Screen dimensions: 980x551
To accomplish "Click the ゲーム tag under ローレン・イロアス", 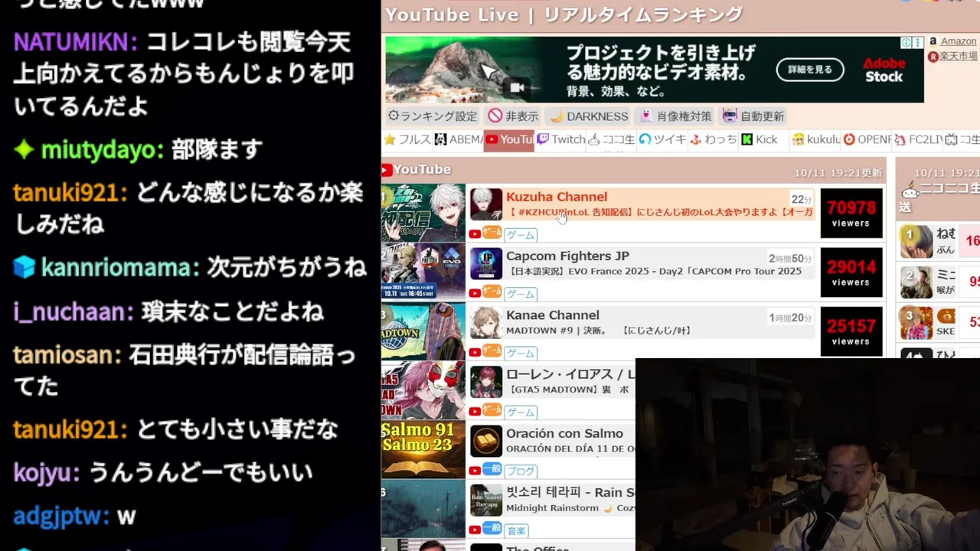I will pos(521,412).
